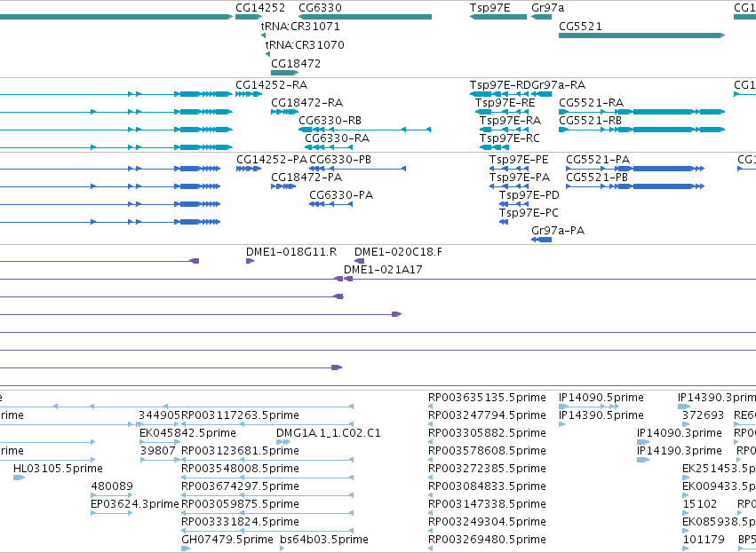
Task: Select the CG6330-RA transcript label
Action: tap(337, 138)
